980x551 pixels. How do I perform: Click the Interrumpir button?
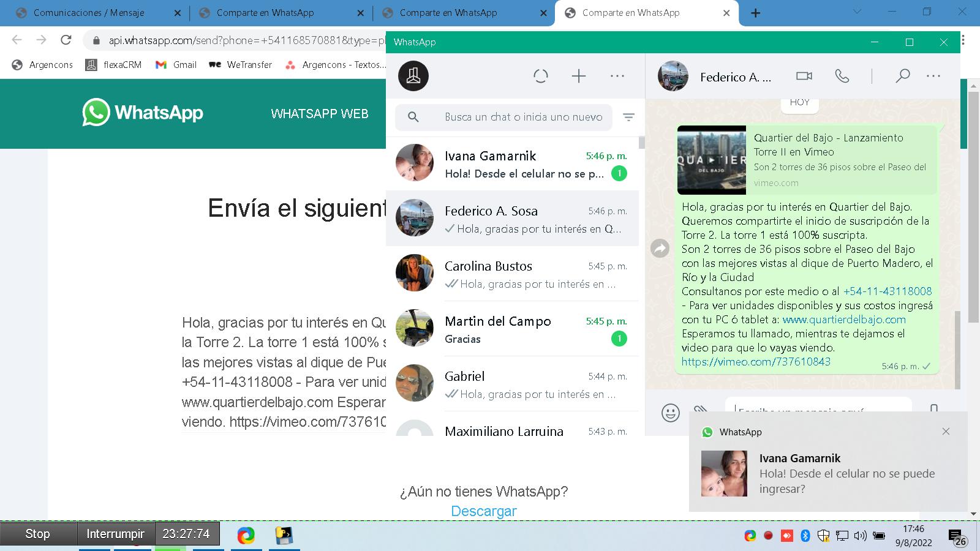[116, 534]
